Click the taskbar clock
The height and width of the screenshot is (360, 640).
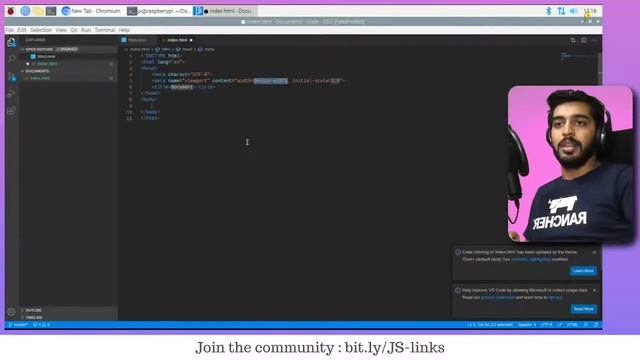click(590, 11)
